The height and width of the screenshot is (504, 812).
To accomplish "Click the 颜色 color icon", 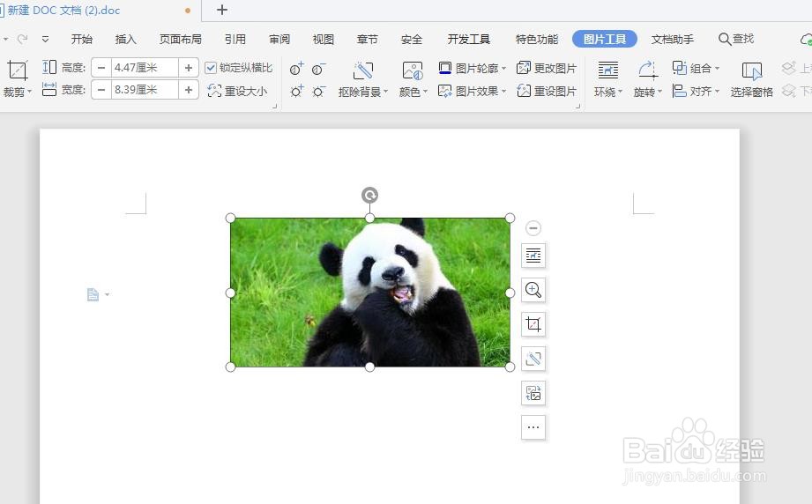I will pyautogui.click(x=413, y=70).
